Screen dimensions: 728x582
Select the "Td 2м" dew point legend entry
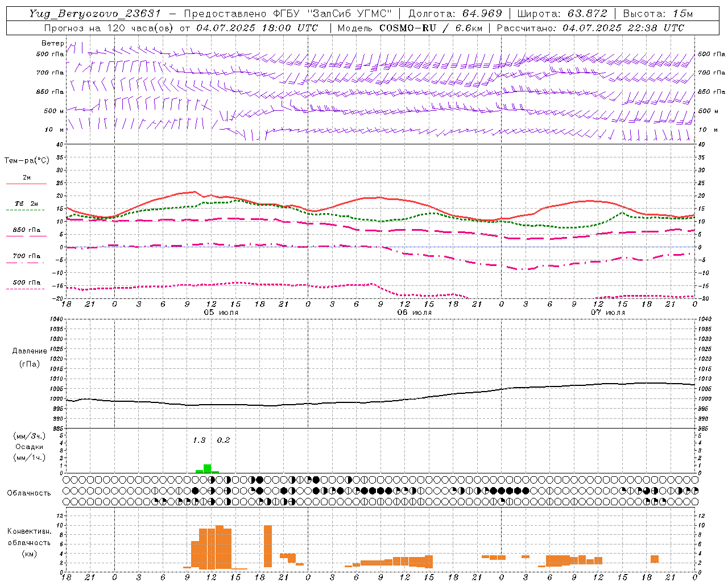(26, 203)
